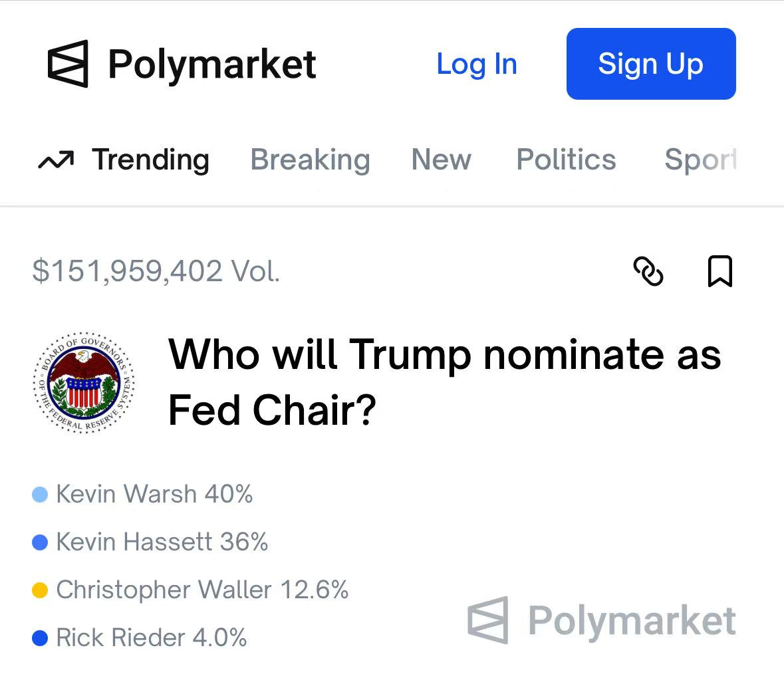Open the "Who will Trump nominate" market title
Screen dimensions: 784x692
coord(444,382)
